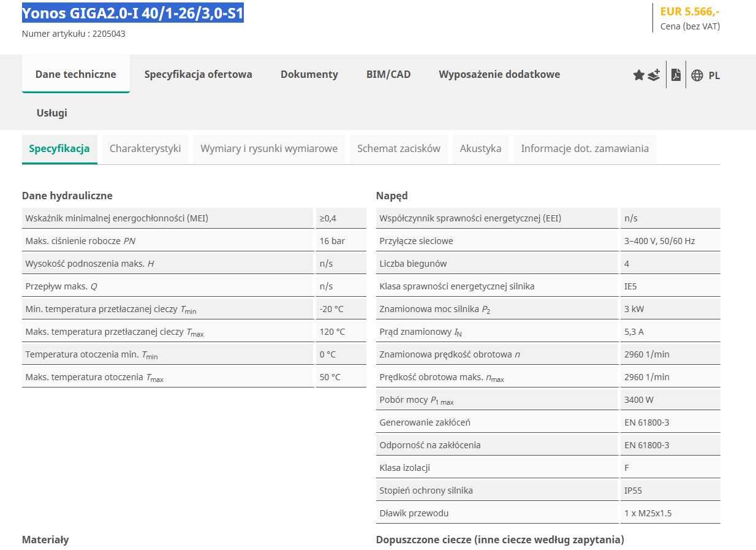Click the value '-20 °C'
The height and width of the screenshot is (550, 756).
331,309
